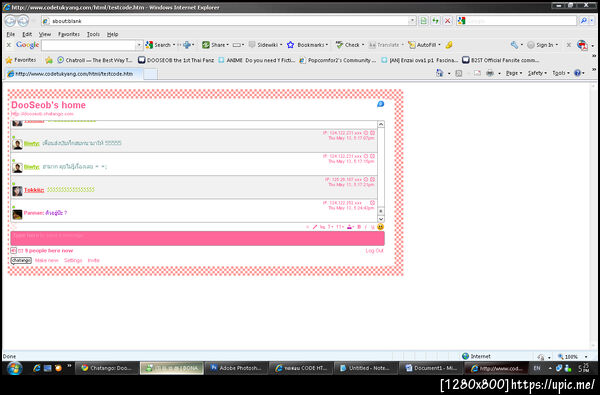Click the Help question mark icon in command bar
Image resolution: width=600 pixels, height=395 pixels.
point(577,73)
